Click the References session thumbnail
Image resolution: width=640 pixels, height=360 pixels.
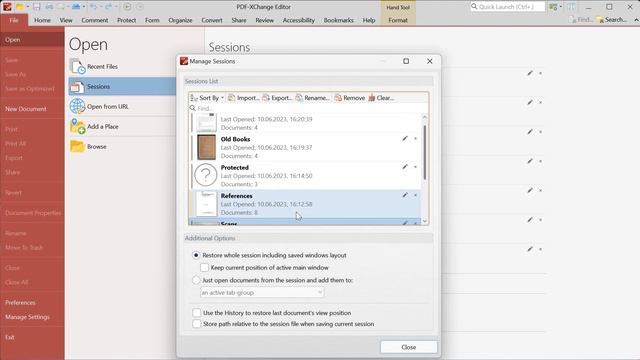click(206, 203)
